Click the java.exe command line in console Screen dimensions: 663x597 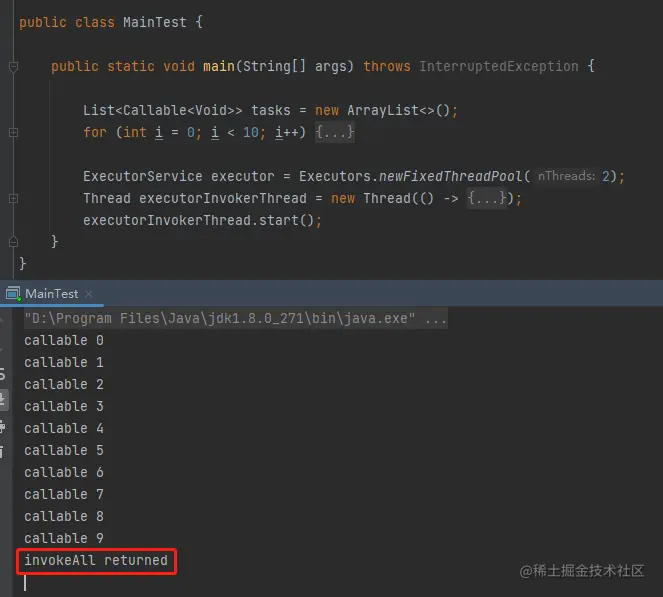236,318
